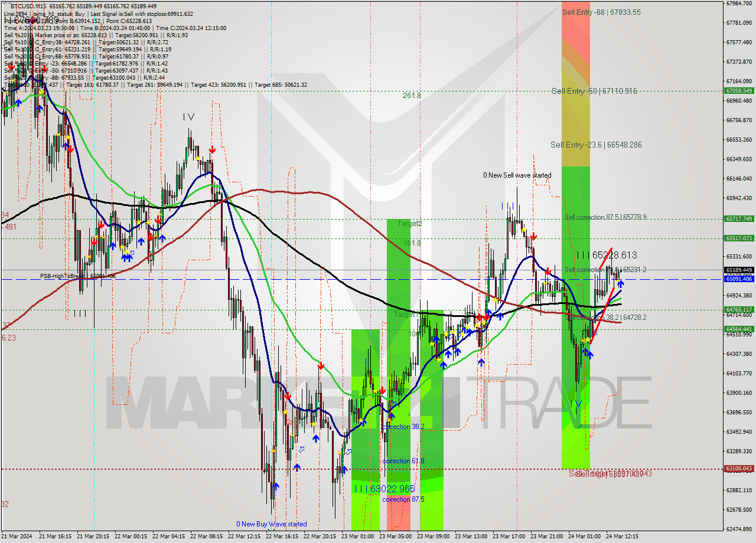Select the '0 New Buy Wave started' annotation
Viewport: 756px width, 543px height.
[272, 524]
